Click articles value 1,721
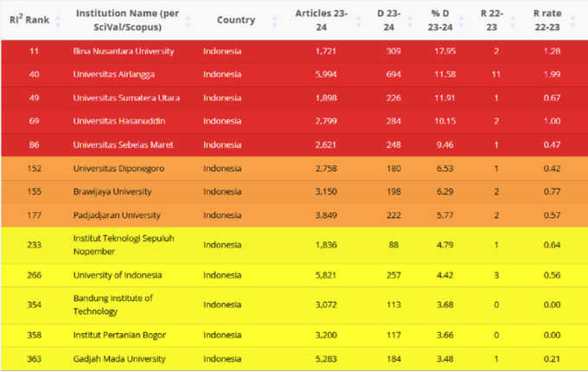Viewport: 588px width, 372px height. (x=326, y=51)
